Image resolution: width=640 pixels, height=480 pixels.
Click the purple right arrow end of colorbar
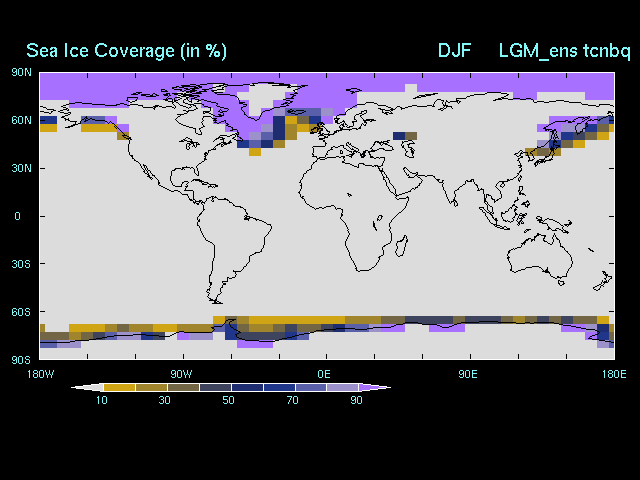[374, 387]
